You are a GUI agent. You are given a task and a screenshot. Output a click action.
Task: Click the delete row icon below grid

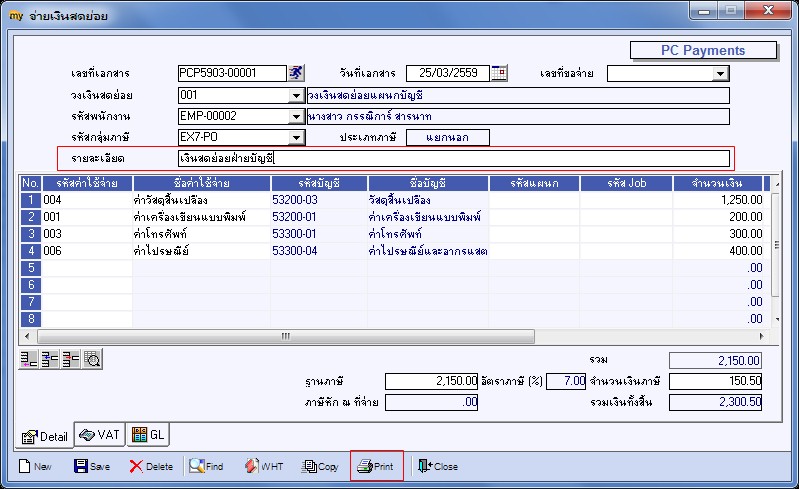click(x=71, y=359)
